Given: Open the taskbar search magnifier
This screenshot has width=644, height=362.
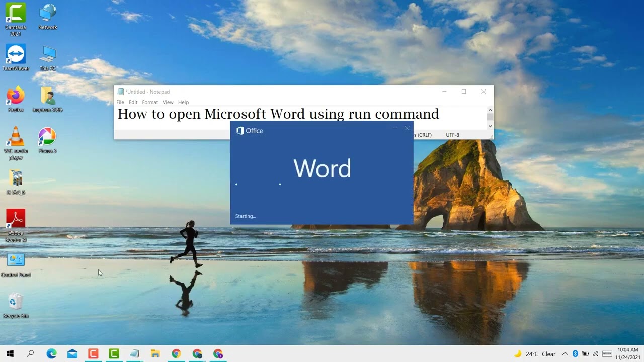Looking at the screenshot, I should [30, 353].
